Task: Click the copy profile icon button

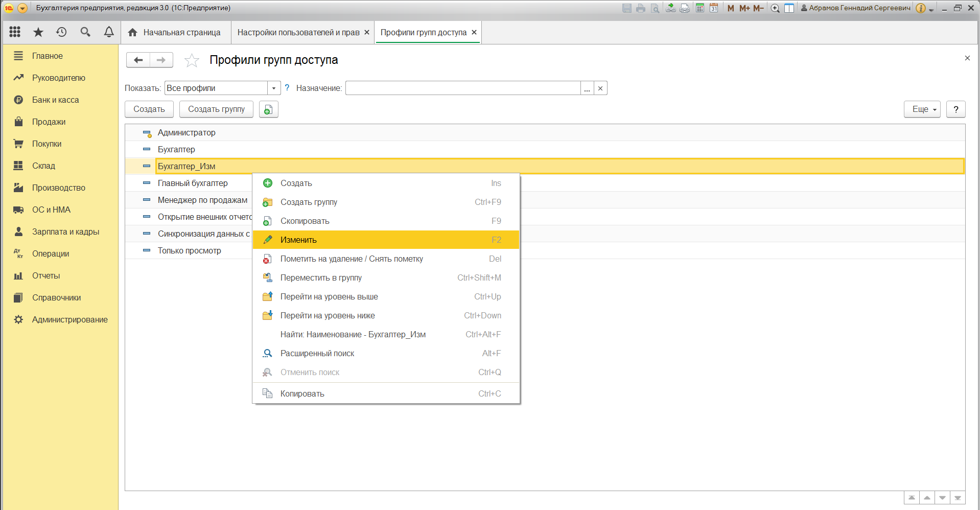Action: (268, 109)
